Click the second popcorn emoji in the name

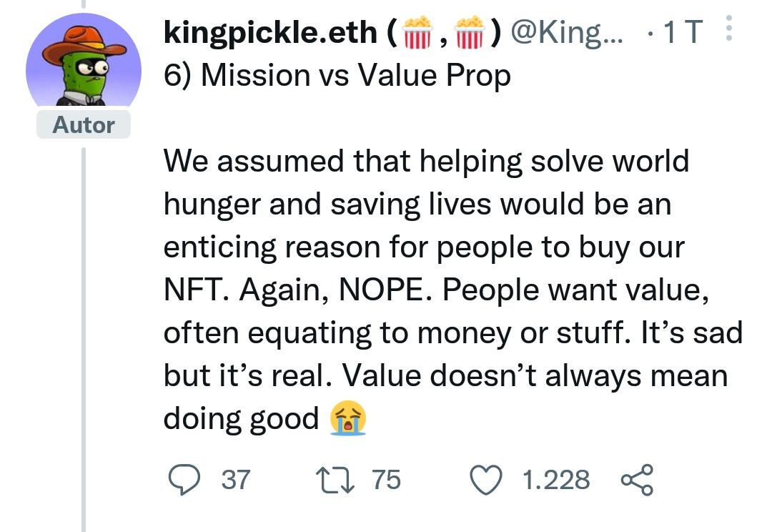click(470, 32)
